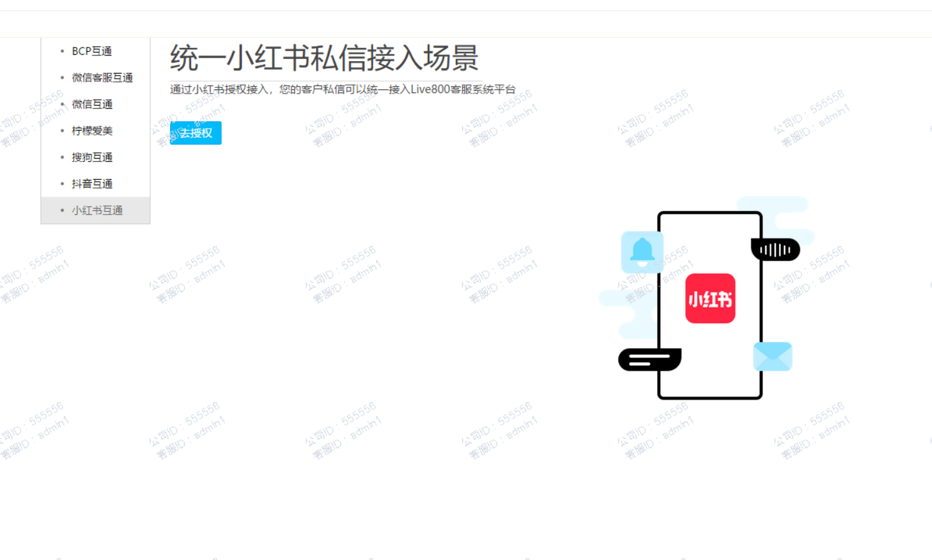
Task: Select 微信客服互通 in the sidebar
Action: coord(102,77)
